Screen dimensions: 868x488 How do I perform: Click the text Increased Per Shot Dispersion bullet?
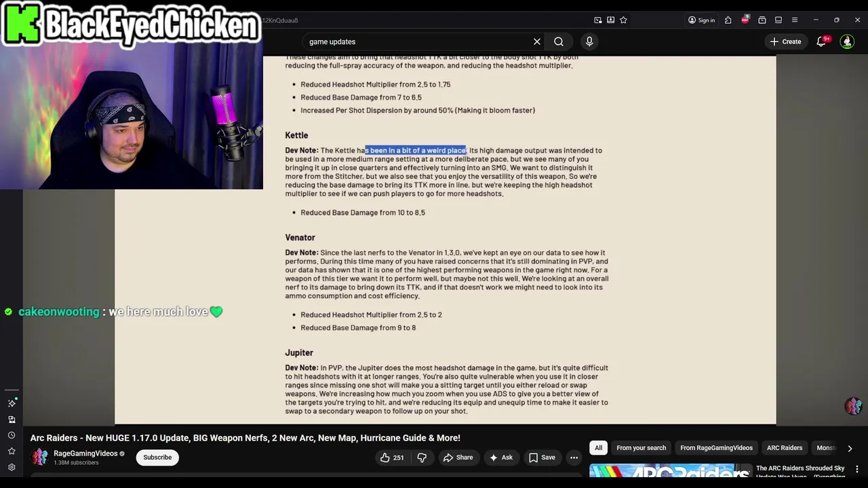coord(418,110)
